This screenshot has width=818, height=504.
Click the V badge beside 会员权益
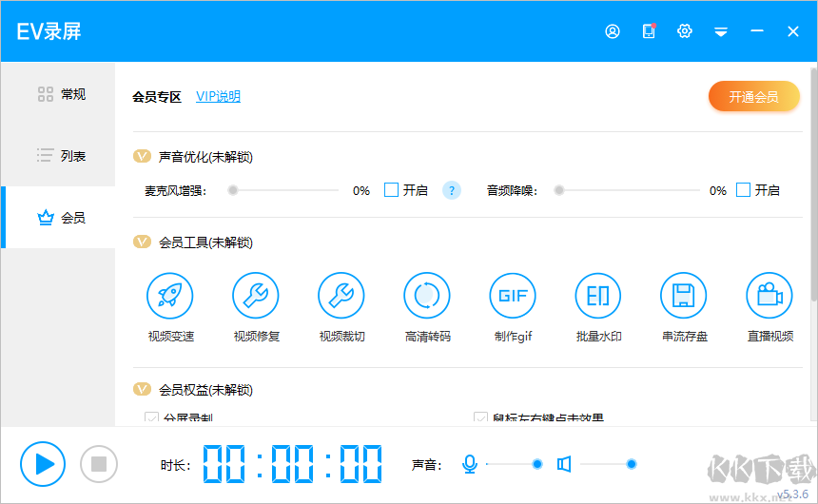[x=142, y=389]
